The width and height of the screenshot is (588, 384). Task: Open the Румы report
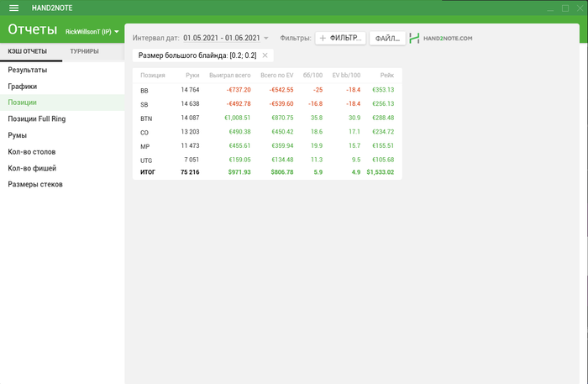pos(62,135)
